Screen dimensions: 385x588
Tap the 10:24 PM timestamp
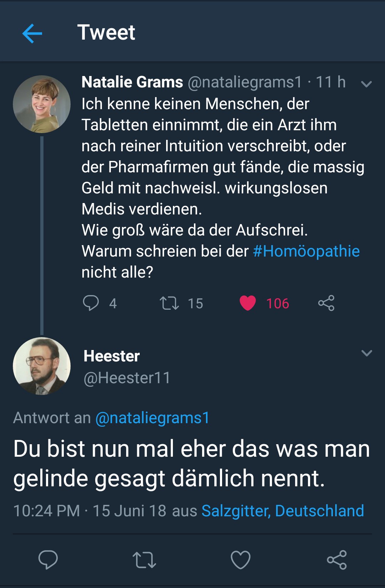tap(47, 511)
